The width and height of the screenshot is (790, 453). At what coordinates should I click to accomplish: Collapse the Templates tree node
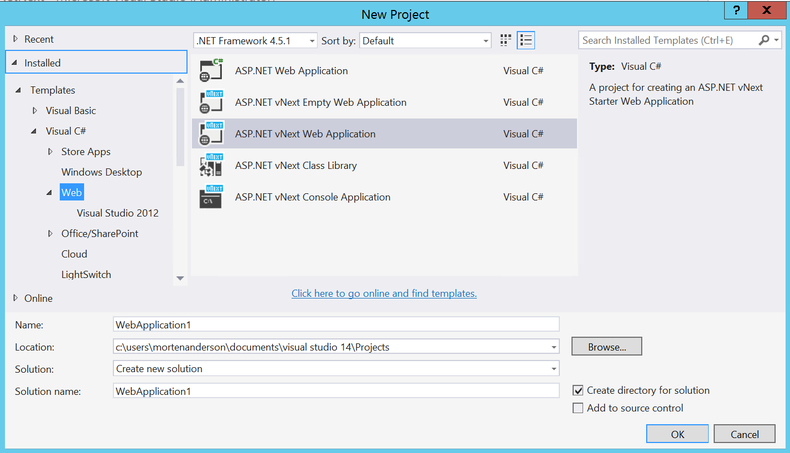[19, 90]
